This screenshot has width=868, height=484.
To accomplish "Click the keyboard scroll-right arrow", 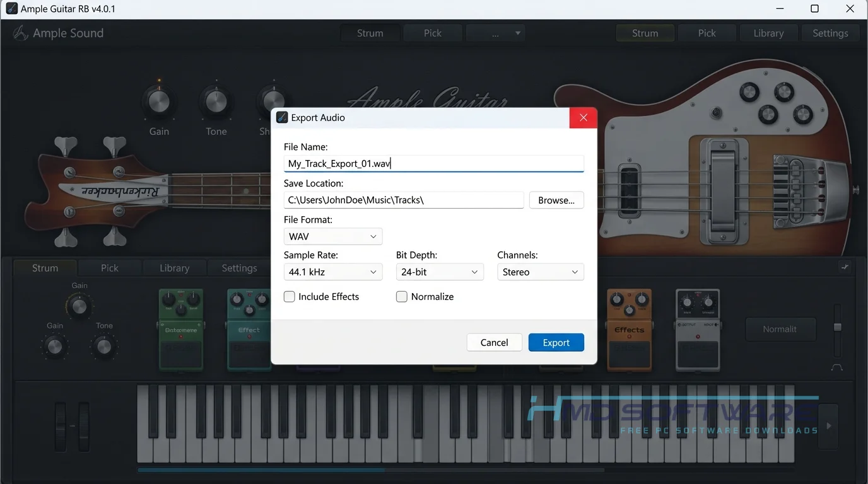I will tap(829, 426).
